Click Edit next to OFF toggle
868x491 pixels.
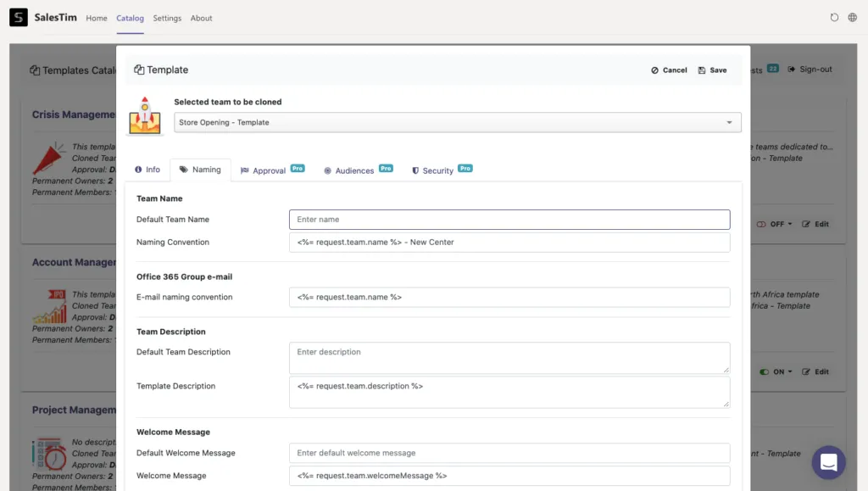(815, 224)
